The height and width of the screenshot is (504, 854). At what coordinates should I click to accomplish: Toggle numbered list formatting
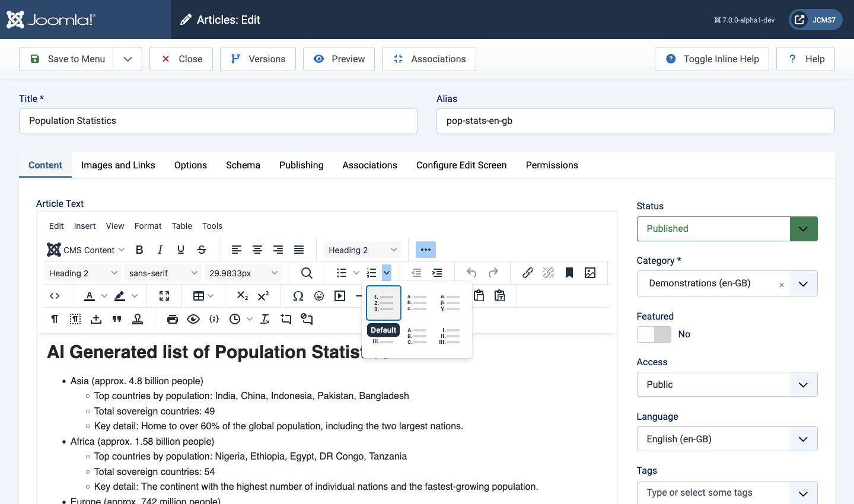coord(372,273)
